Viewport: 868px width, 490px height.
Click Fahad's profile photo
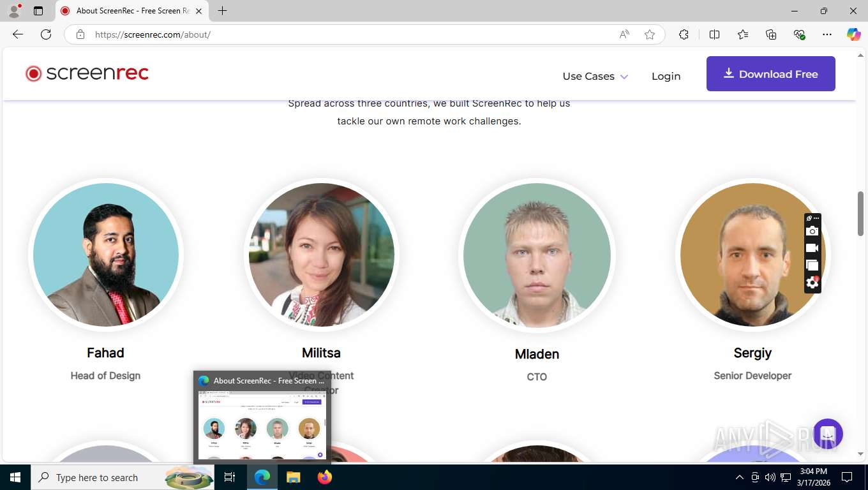pyautogui.click(x=106, y=255)
